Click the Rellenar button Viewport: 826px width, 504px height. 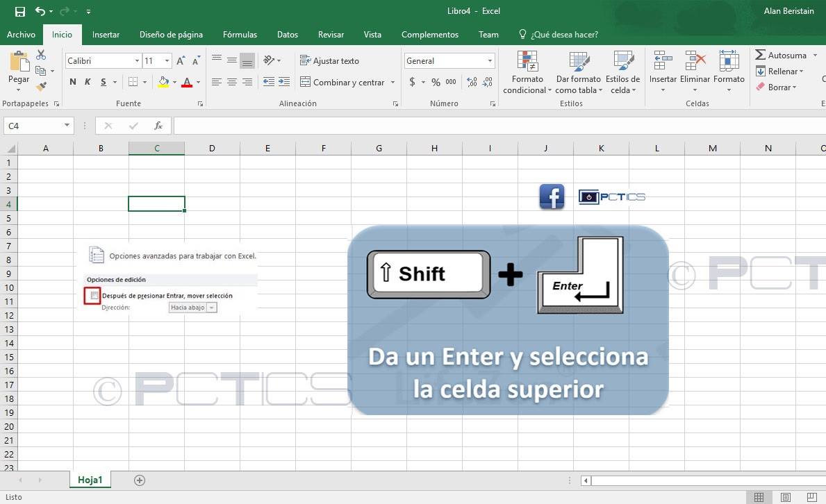pos(779,71)
